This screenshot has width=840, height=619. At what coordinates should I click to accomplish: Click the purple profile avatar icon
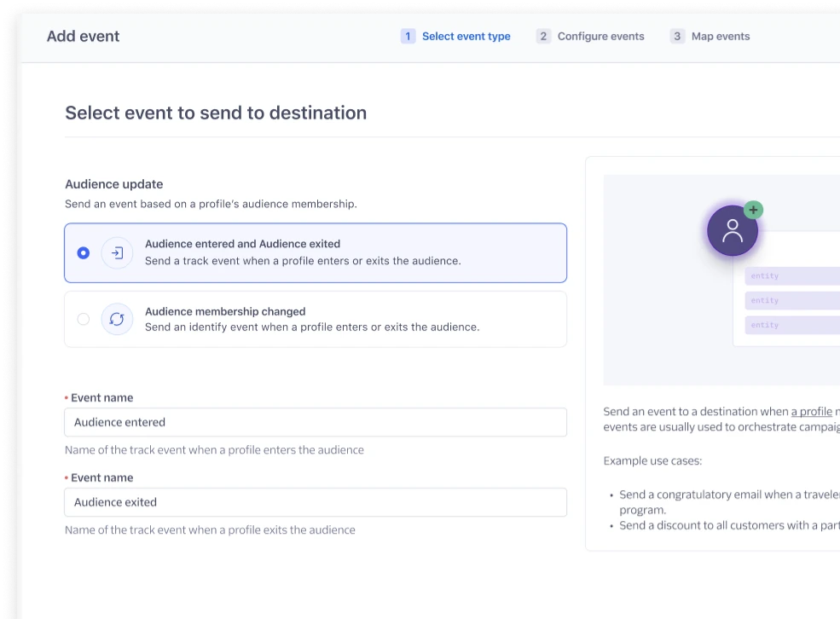(733, 231)
